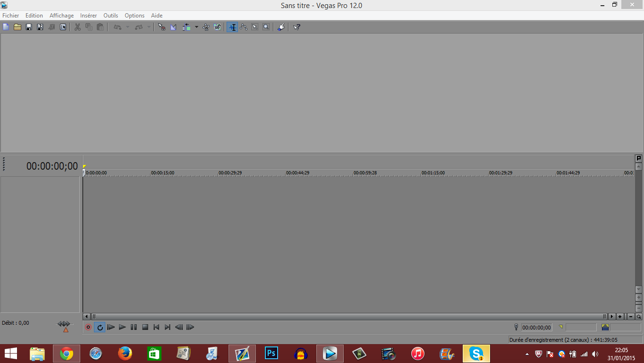
Task: Open project Properties from the toolbar
Action: coord(63,27)
